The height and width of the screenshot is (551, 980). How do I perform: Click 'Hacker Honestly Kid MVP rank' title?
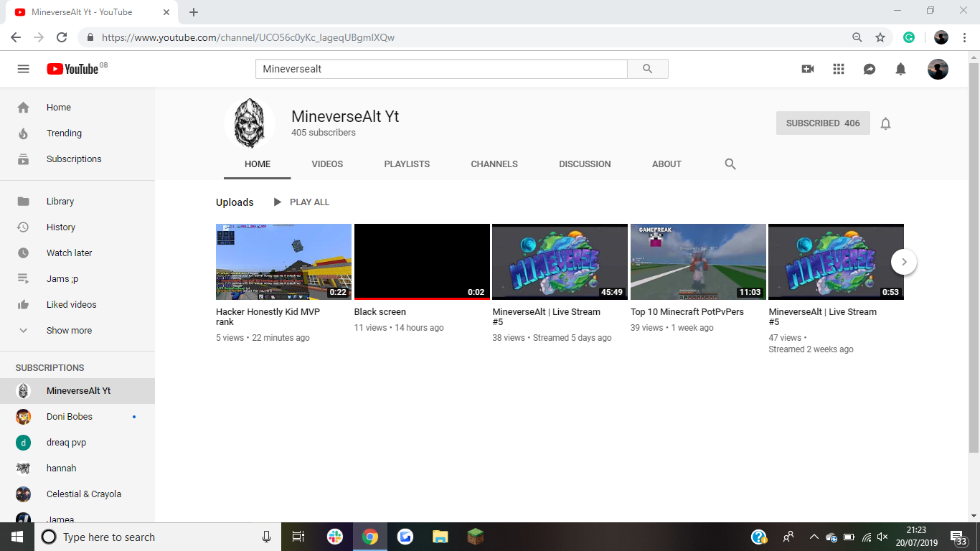(268, 317)
